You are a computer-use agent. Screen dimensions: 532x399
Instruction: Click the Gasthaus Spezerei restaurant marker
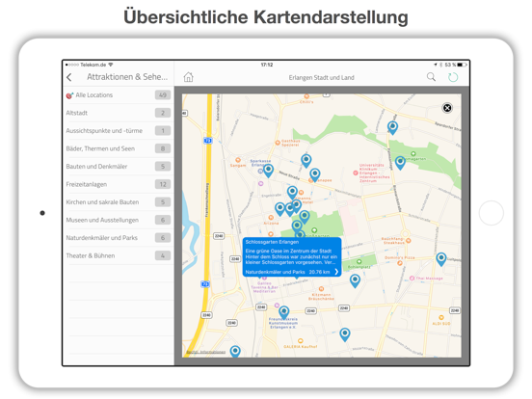click(278, 143)
